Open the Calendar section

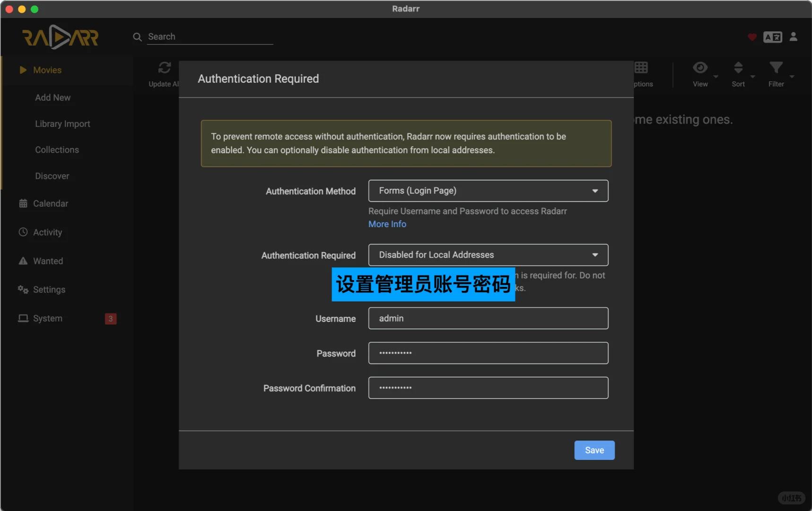coord(51,203)
